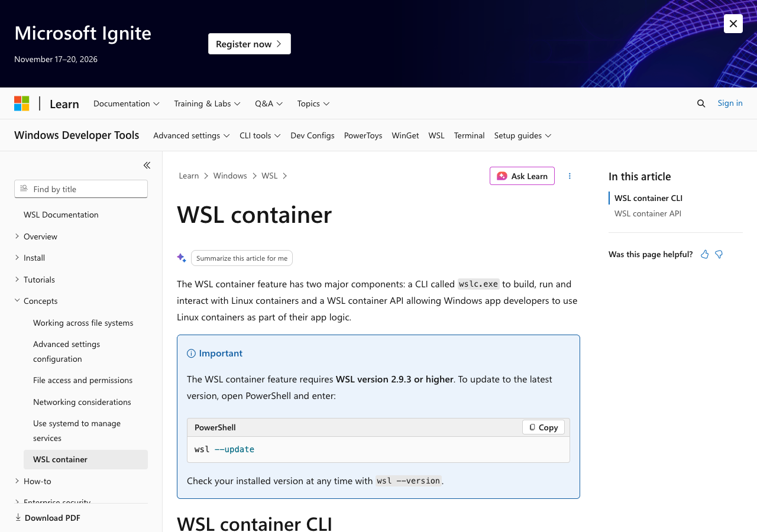Select Use systemd to manage services

(77, 430)
